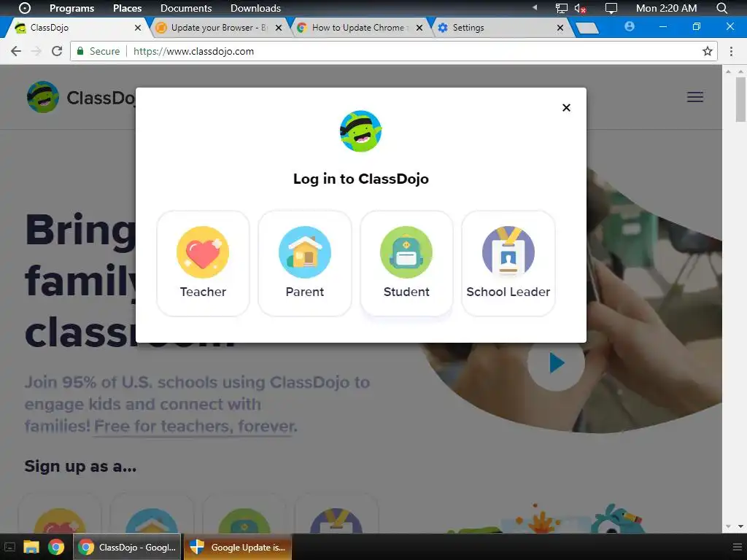Click the Mon 2:20 AM clock
This screenshot has width=747, height=560.
[667, 8]
